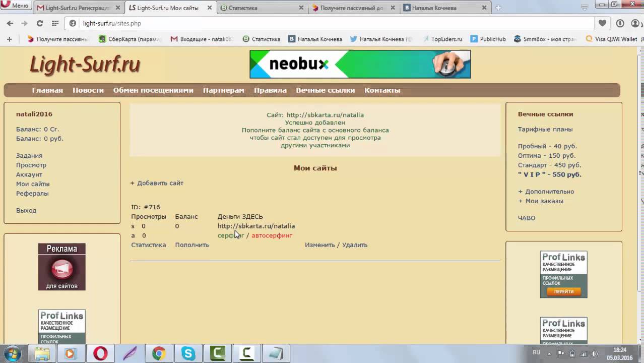Open Задания in the left sidebar

[x=29, y=156]
